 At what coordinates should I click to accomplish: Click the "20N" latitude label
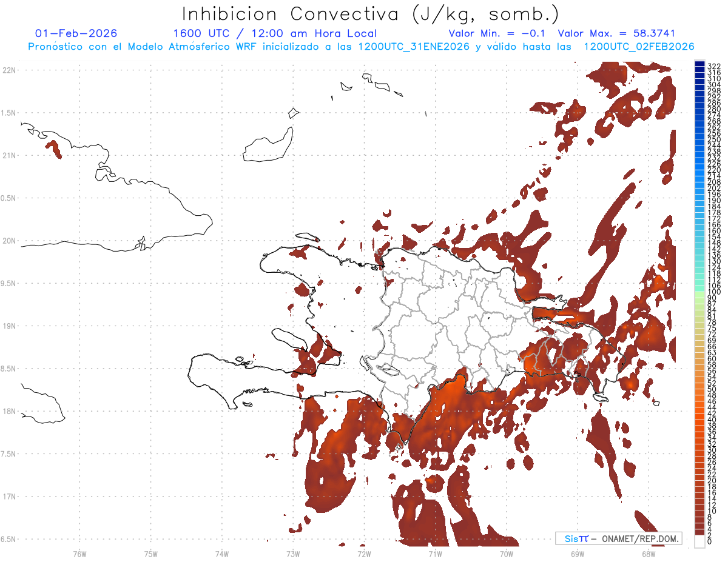pos(8,241)
